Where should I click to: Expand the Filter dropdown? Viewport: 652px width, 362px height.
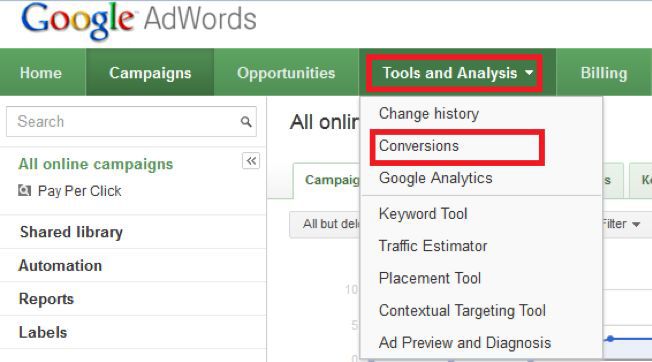[x=620, y=224]
